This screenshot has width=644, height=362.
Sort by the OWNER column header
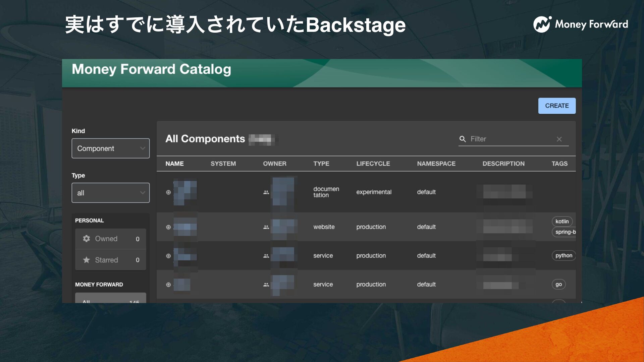(274, 164)
